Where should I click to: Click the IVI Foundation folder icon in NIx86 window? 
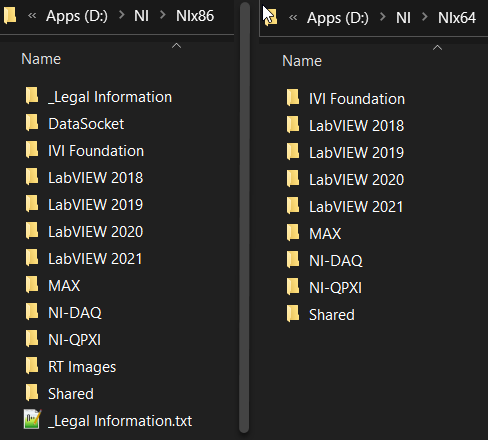(x=32, y=150)
